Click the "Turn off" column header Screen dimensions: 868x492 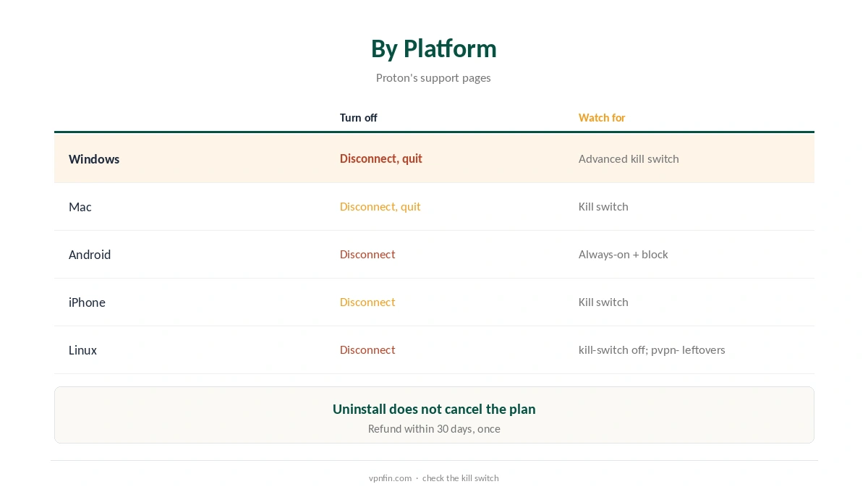click(358, 117)
